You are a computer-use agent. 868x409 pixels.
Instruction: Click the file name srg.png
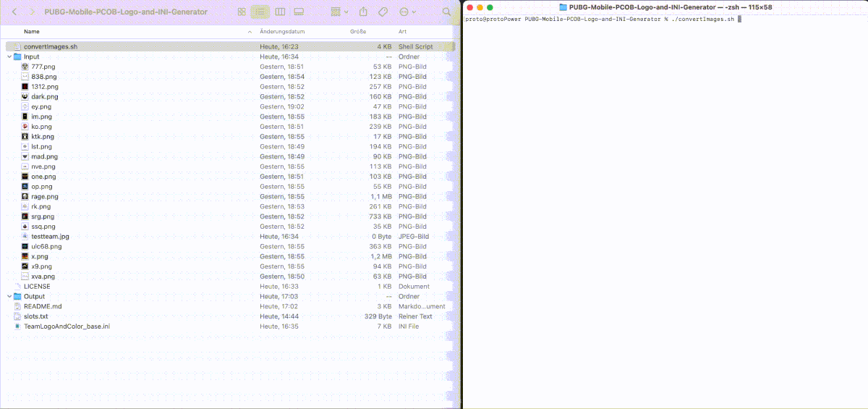(x=43, y=216)
